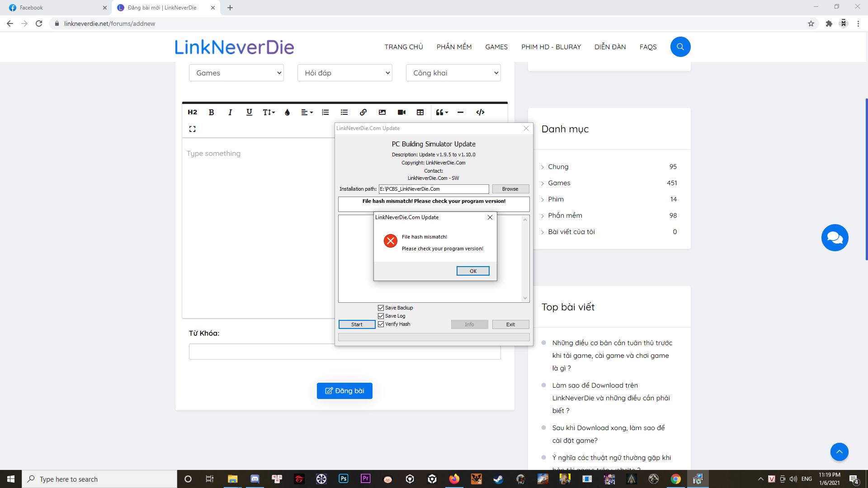Click the Đăng bài submit button
This screenshot has width=868, height=488.
click(344, 391)
